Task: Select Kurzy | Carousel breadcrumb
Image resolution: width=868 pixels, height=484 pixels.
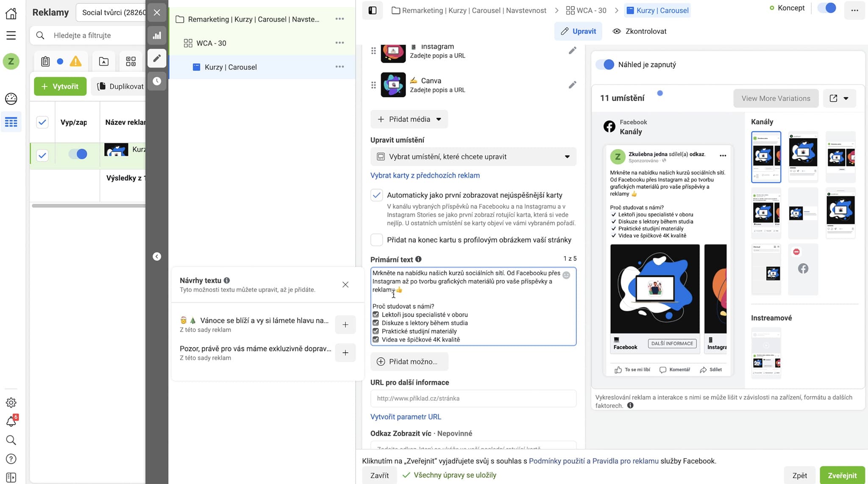Action: pos(657,11)
